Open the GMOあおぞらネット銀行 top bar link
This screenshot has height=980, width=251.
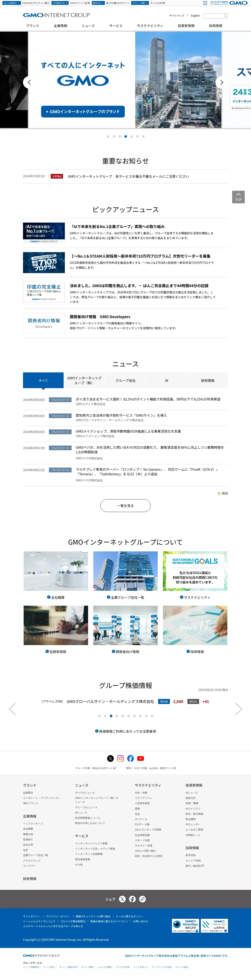36,3
